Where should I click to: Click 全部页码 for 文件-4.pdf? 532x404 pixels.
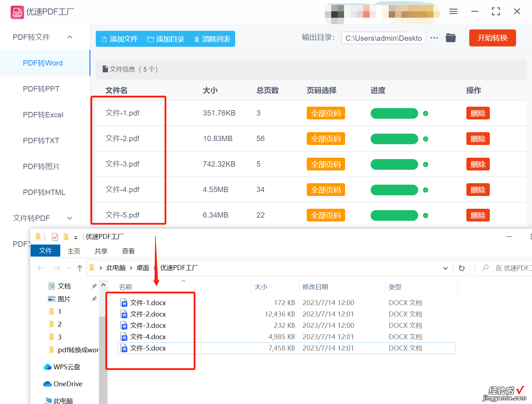(326, 190)
